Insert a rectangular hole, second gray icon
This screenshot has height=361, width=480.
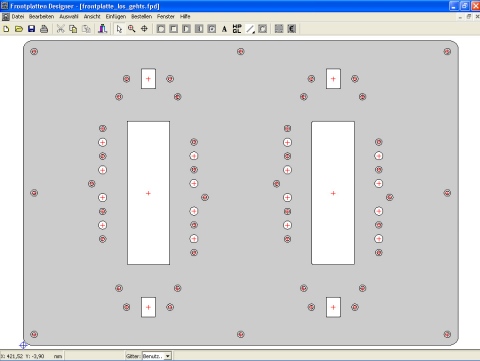click(174, 29)
